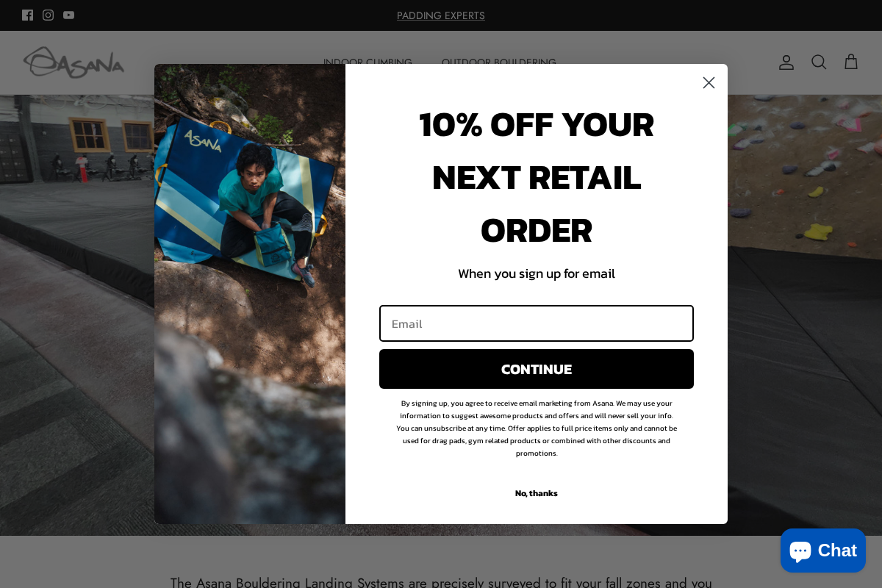Click the climber crash pad photo
The image size is (882, 588).
250,294
